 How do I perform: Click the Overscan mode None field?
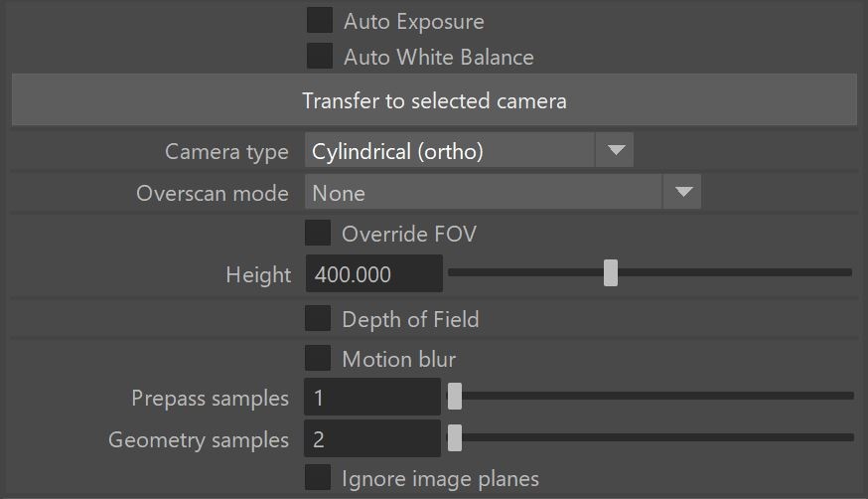pyautogui.click(x=484, y=192)
